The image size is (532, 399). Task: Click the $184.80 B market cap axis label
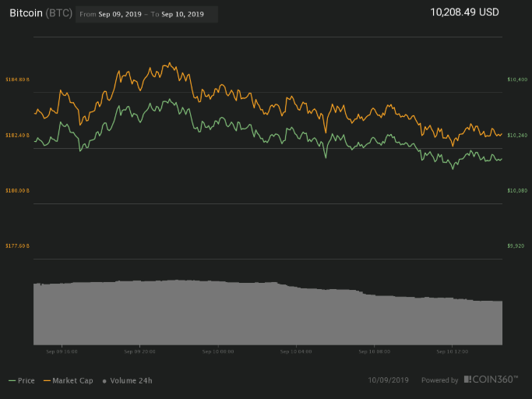click(x=17, y=79)
